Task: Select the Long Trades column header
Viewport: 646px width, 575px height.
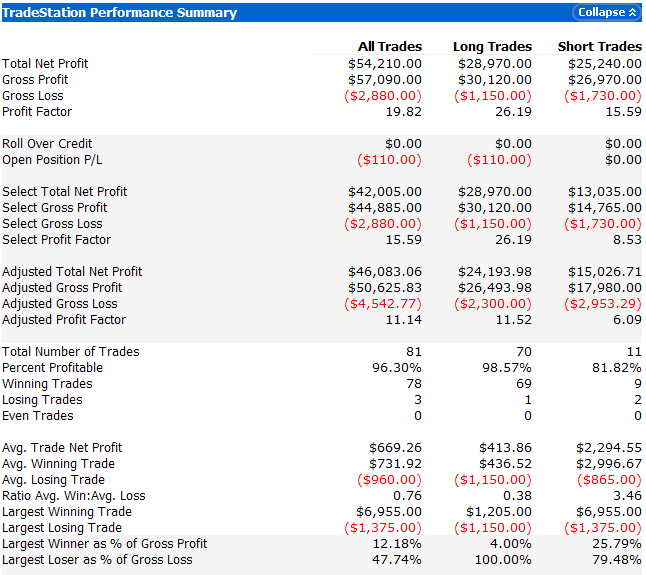Action: (492, 47)
